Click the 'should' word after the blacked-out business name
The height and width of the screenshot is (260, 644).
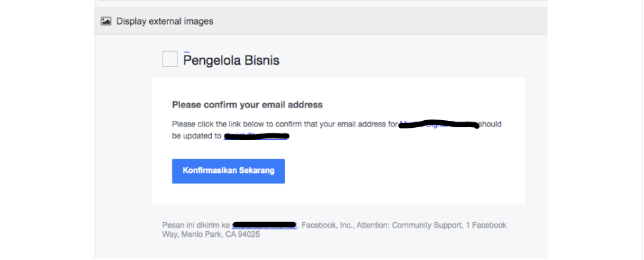point(491,124)
